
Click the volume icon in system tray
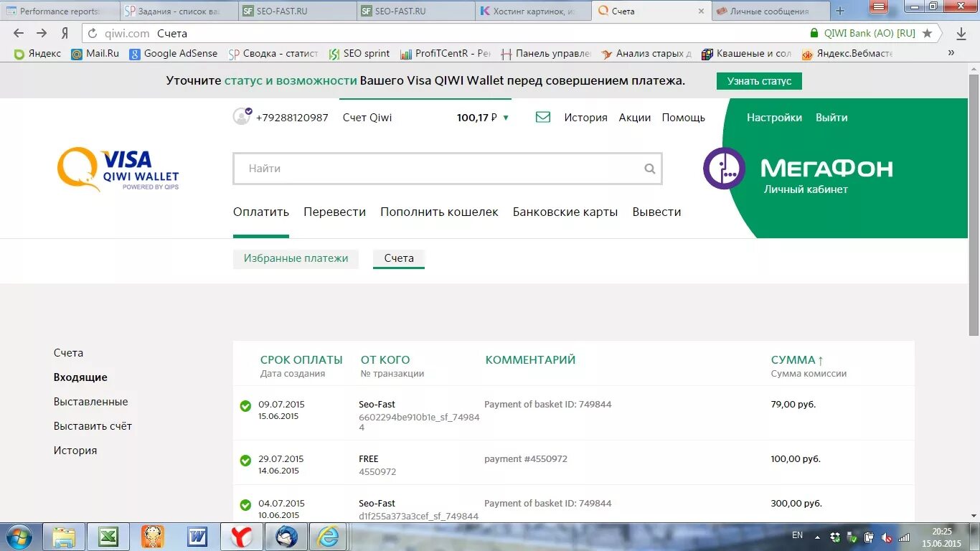coord(886,537)
